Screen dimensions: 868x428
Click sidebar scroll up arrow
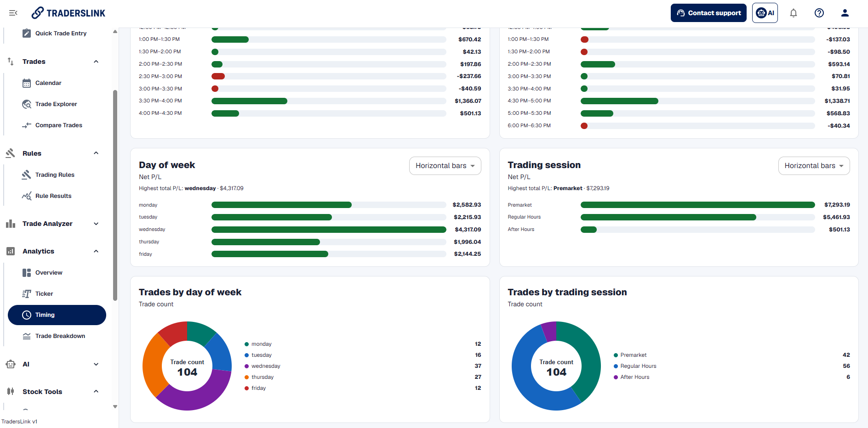coord(115,32)
